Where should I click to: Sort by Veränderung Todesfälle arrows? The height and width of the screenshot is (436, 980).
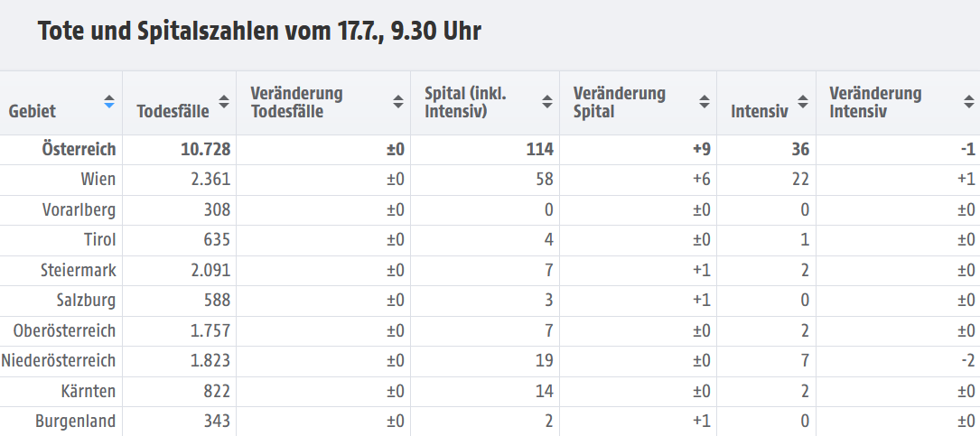398,102
